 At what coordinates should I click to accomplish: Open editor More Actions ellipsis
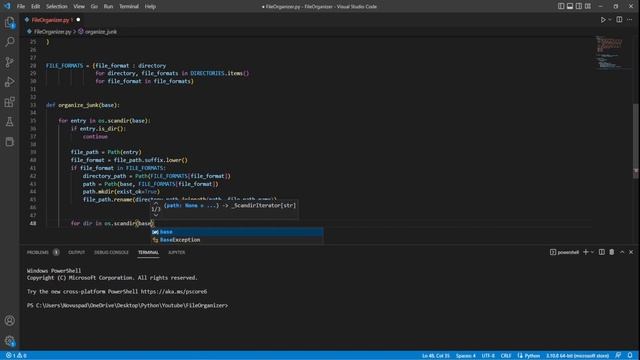pos(630,20)
